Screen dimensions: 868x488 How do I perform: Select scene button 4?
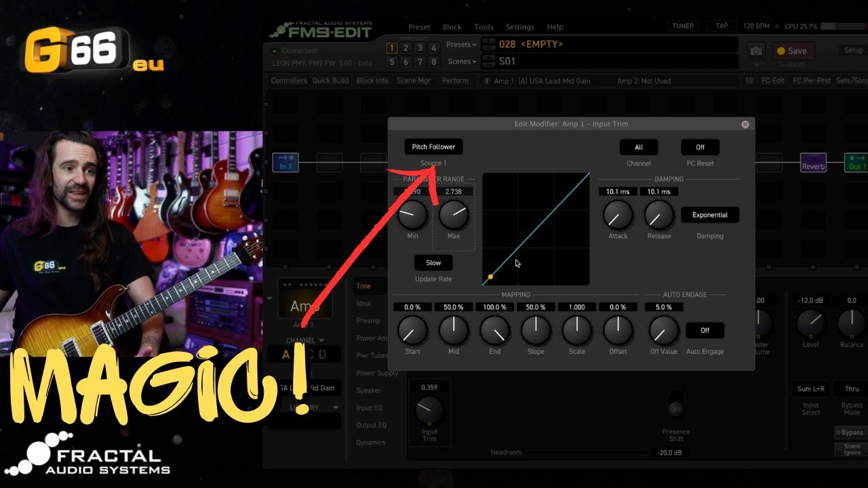[434, 47]
